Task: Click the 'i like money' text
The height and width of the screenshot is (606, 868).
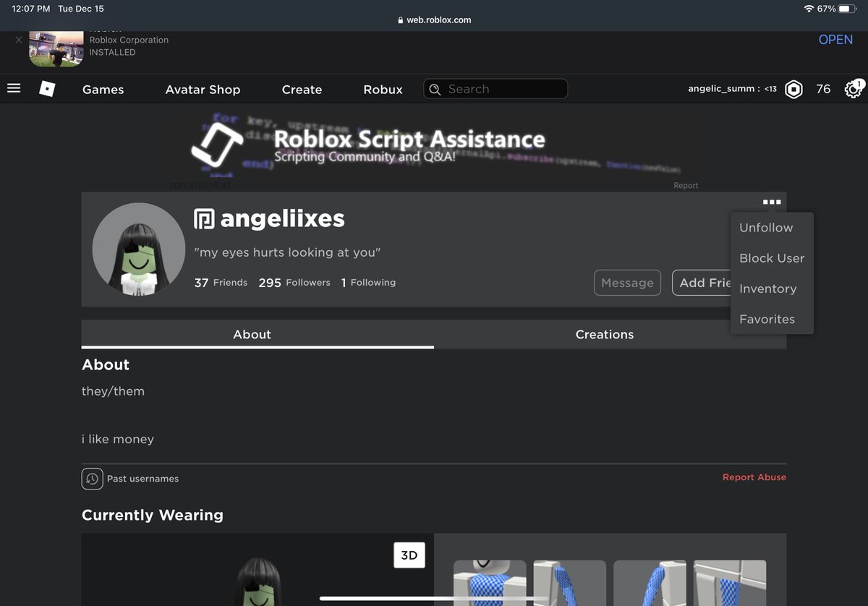Action: (118, 439)
